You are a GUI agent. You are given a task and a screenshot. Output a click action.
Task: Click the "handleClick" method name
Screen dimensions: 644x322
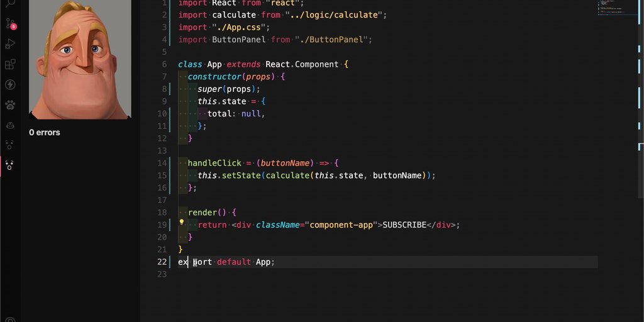pos(214,163)
